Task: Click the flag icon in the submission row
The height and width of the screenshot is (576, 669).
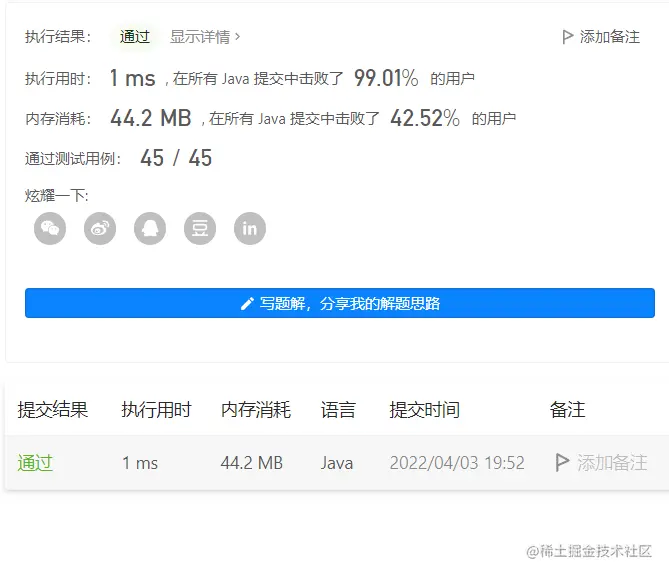Action: coord(562,463)
